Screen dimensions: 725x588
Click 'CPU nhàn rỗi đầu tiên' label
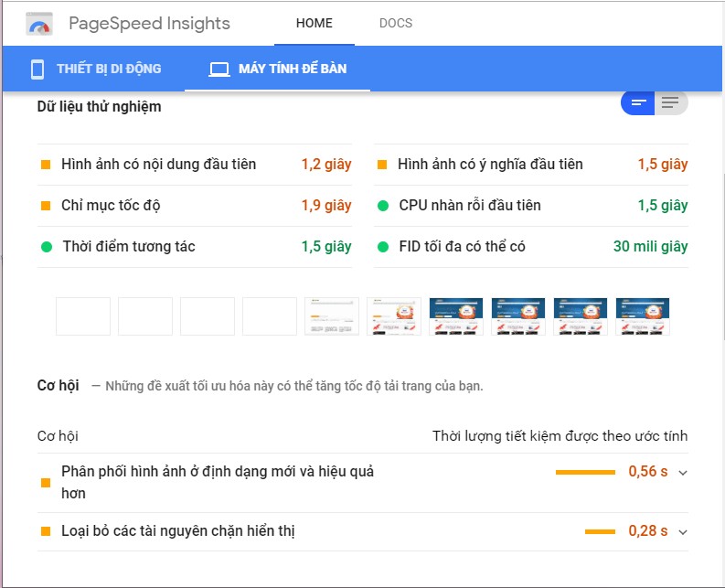click(470, 206)
